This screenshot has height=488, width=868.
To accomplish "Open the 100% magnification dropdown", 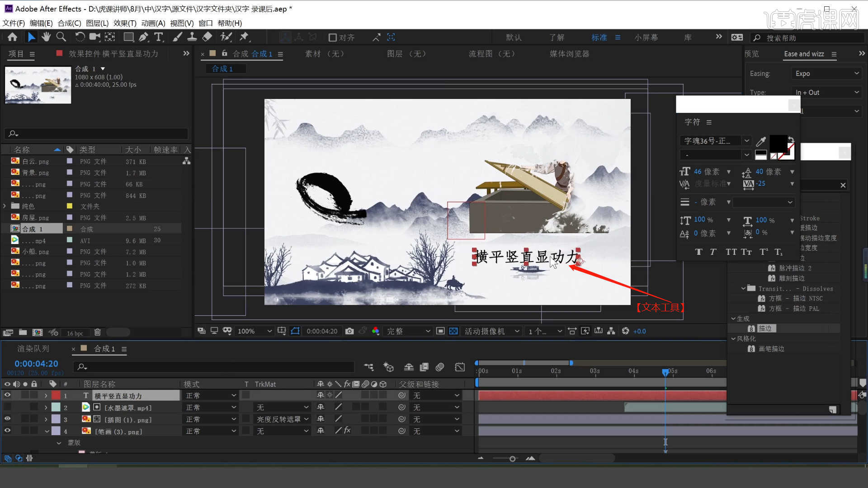I will (x=255, y=331).
